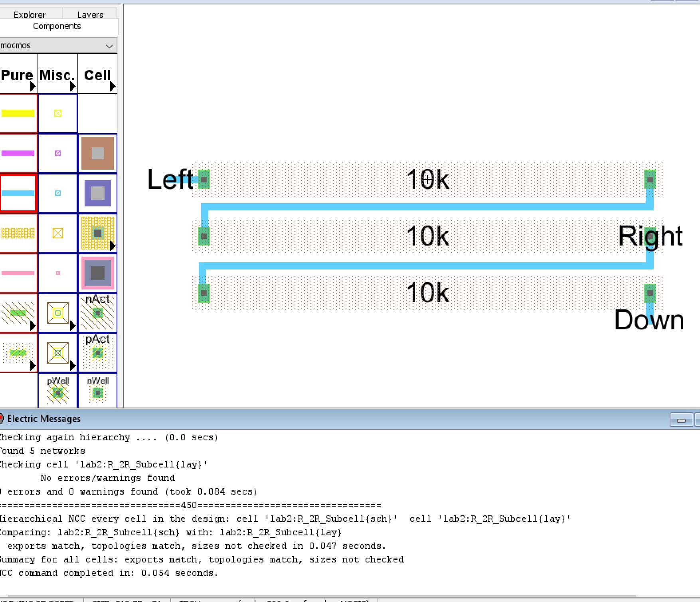
Task: Pick the yellow pin node
Action: (58, 113)
